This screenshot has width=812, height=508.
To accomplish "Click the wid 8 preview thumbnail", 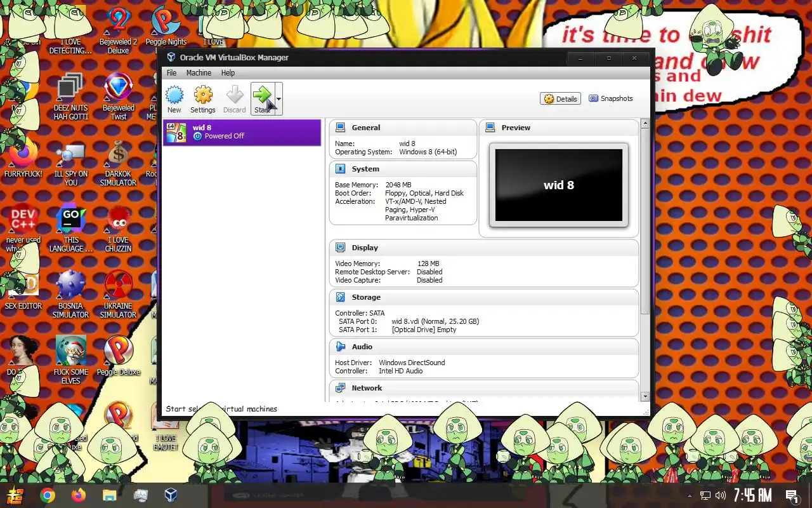I will 559,185.
